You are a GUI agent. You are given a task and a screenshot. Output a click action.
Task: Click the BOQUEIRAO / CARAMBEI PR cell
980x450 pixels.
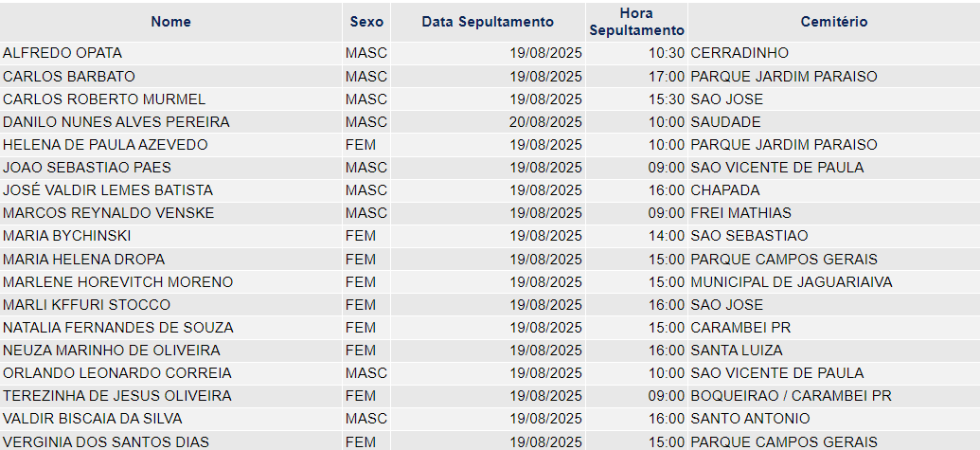(x=791, y=396)
